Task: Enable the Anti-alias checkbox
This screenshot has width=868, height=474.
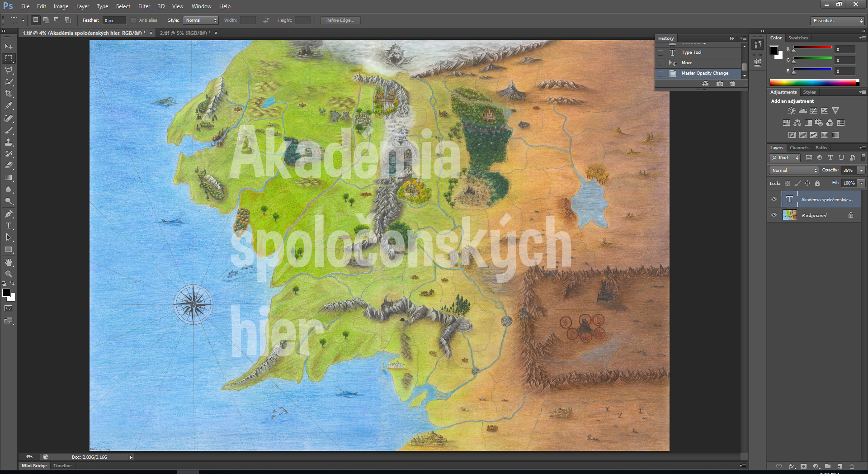Action: [x=134, y=20]
